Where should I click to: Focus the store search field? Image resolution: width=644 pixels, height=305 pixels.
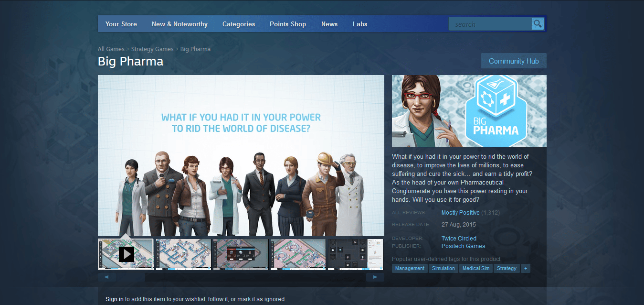490,24
